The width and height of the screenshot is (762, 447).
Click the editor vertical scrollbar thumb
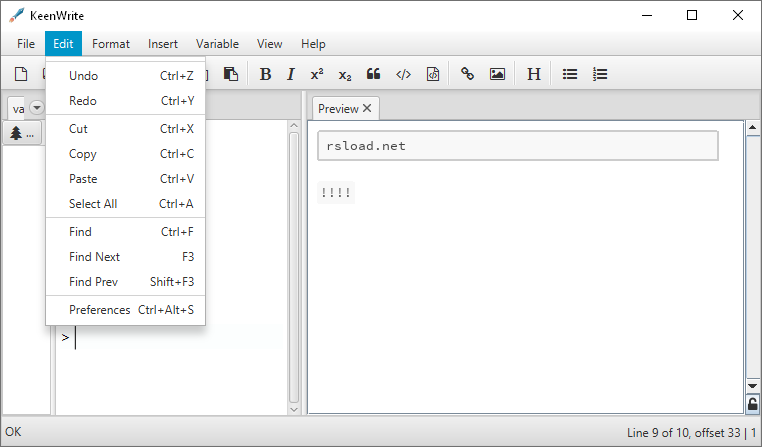(294, 267)
